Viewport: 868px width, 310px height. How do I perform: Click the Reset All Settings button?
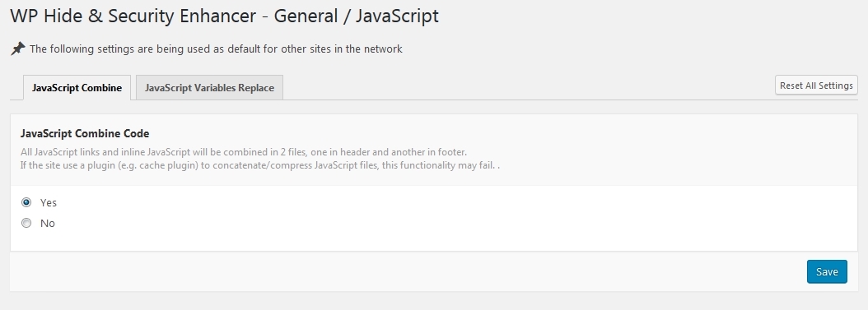click(x=816, y=85)
